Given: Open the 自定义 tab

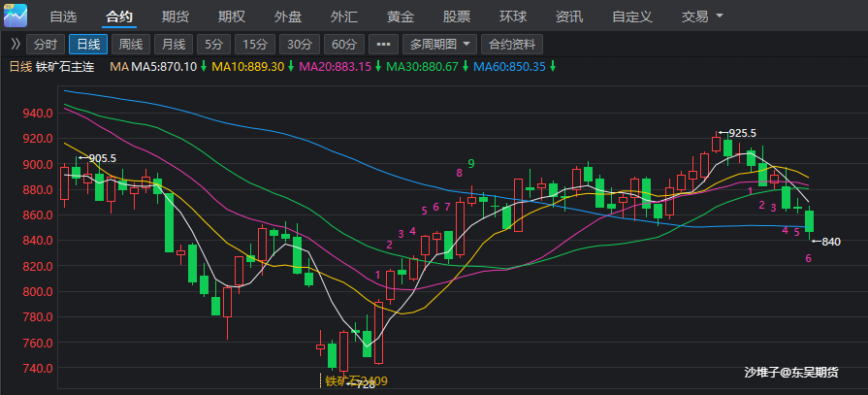Looking at the screenshot, I should (632, 16).
